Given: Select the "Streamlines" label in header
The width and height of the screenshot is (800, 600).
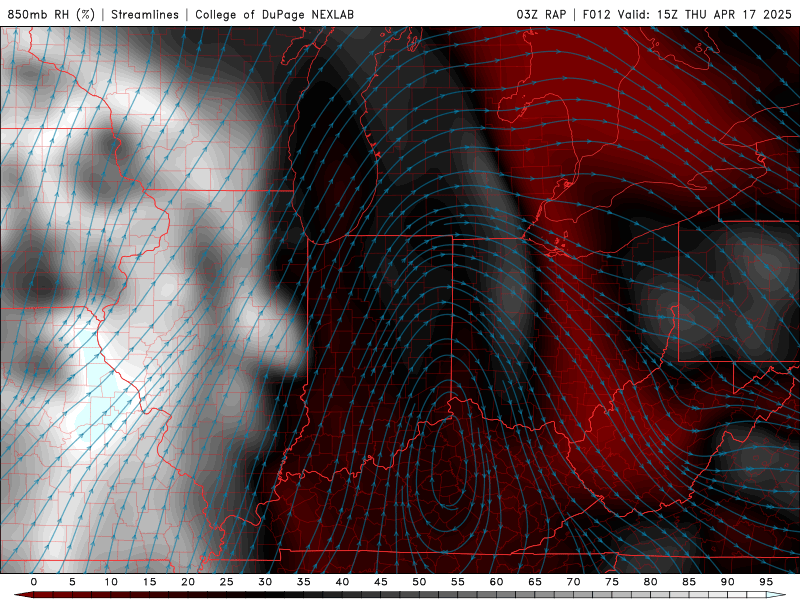Looking at the screenshot, I should [x=145, y=14].
